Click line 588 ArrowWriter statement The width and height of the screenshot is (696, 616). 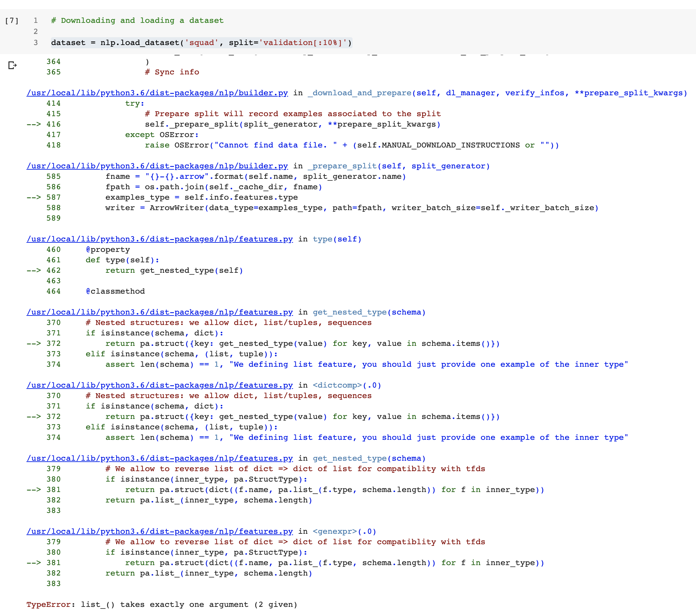[x=352, y=208]
